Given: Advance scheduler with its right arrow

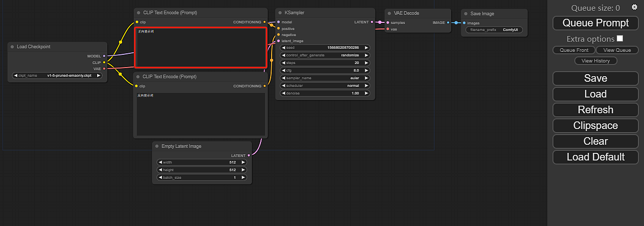Looking at the screenshot, I should coord(366,86).
